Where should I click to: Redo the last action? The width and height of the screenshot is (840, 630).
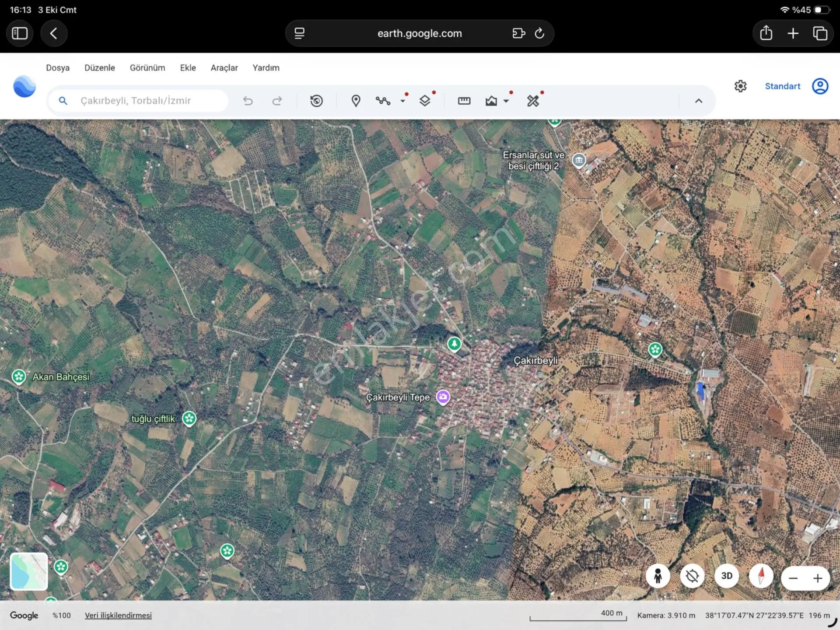277,101
